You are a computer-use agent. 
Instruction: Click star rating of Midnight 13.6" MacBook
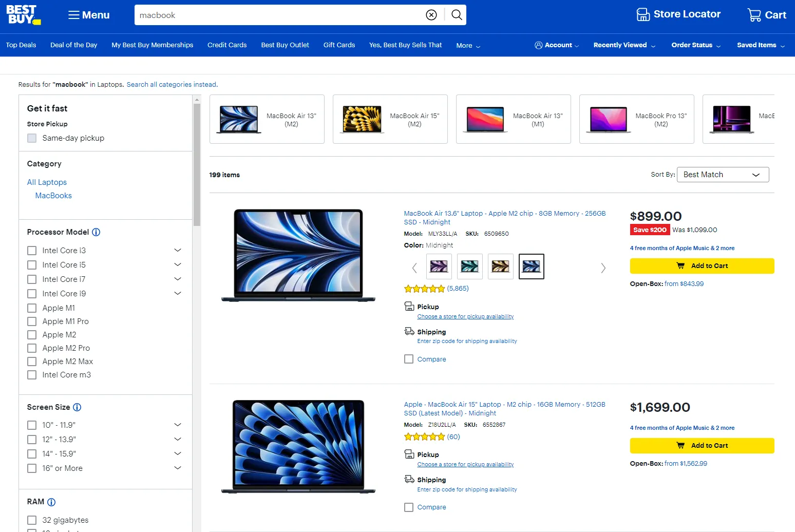(x=424, y=289)
